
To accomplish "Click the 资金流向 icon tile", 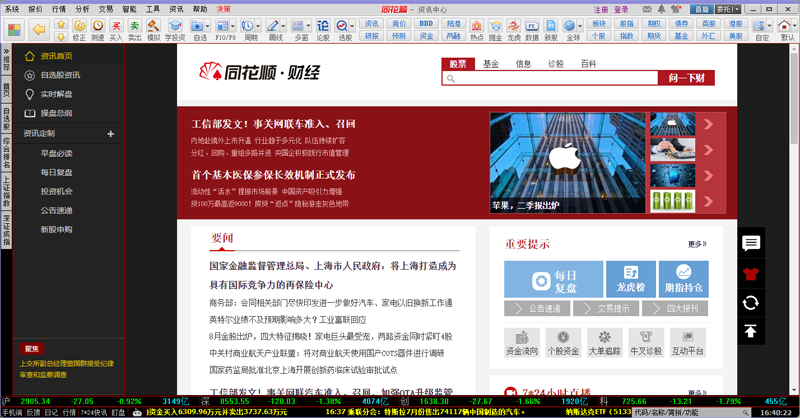I will coord(521,343).
